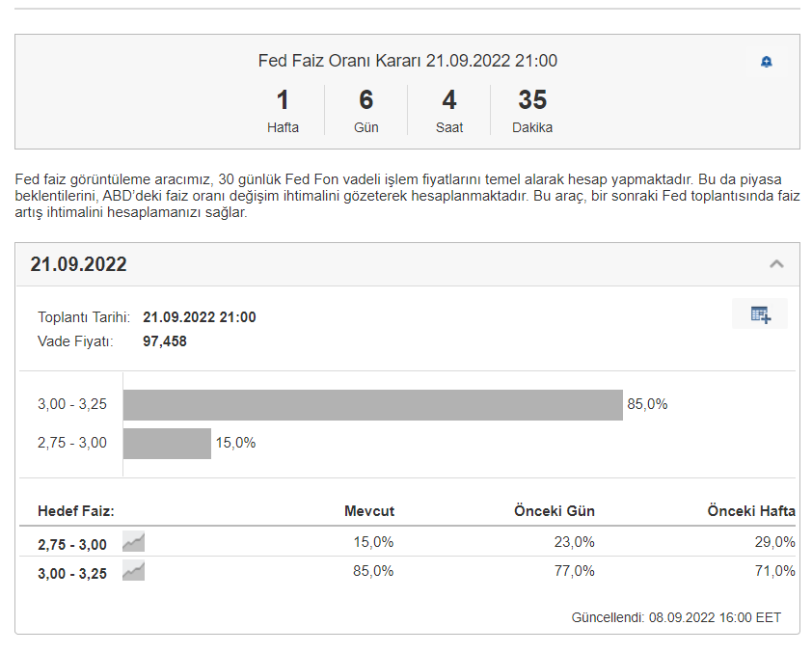Click the alert bell icon
This screenshot has width=812, height=653.
(x=767, y=62)
